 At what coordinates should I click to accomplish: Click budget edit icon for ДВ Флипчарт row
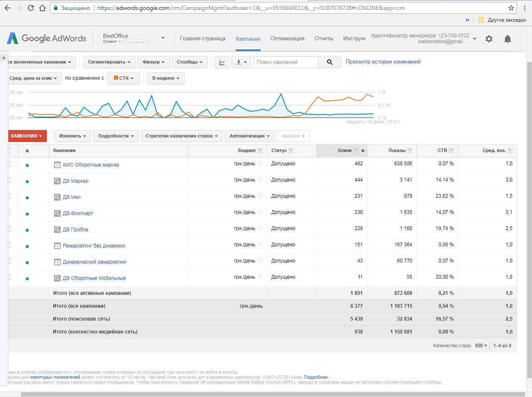coord(260,212)
